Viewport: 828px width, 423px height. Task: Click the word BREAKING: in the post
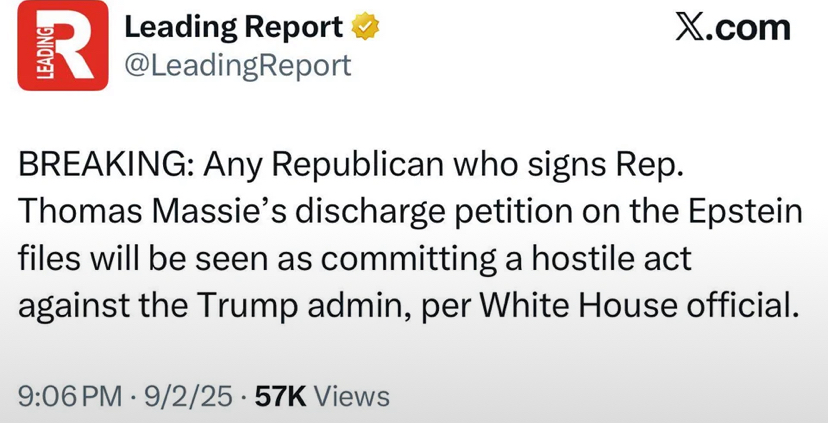(x=107, y=165)
